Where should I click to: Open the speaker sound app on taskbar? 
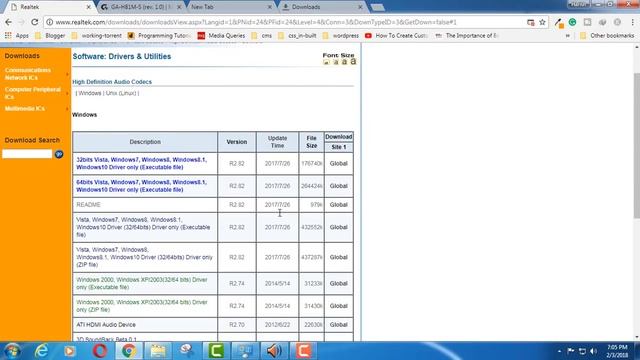pos(274,351)
